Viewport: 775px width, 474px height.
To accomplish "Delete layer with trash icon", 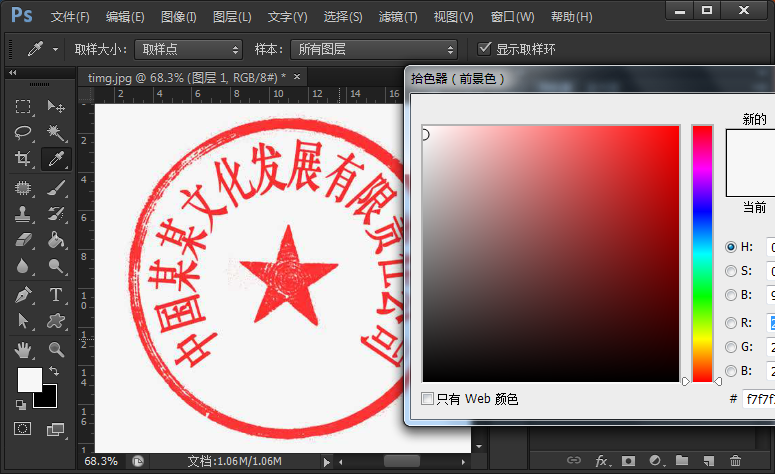I will 735,461.
